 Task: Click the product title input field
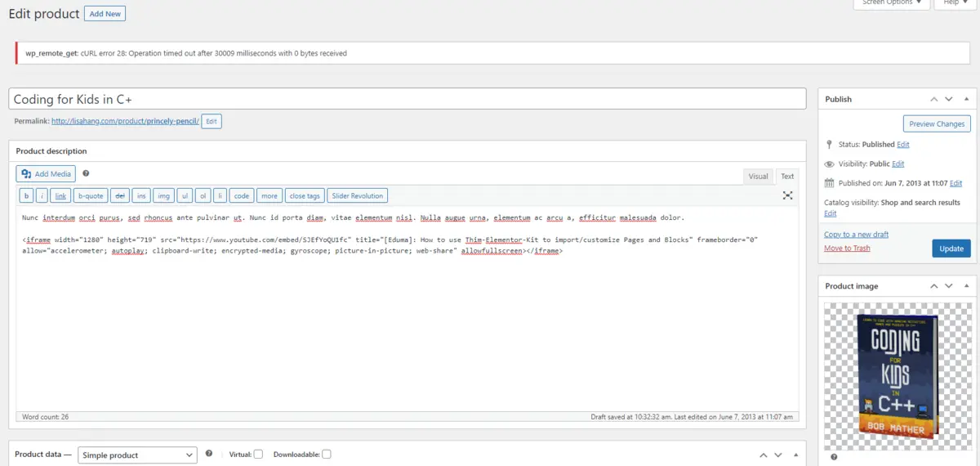(408, 98)
